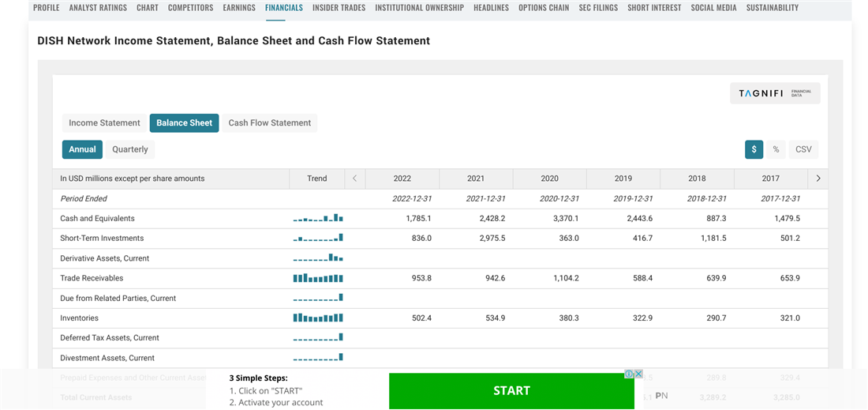Toggle values to percent display
Image resolution: width=868 pixels, height=410 pixels.
[776, 149]
